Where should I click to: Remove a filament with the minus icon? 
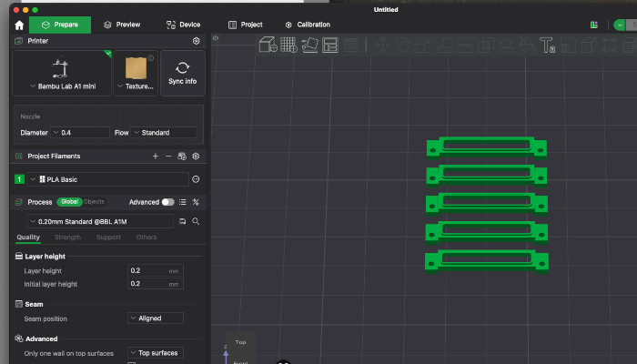coord(168,156)
